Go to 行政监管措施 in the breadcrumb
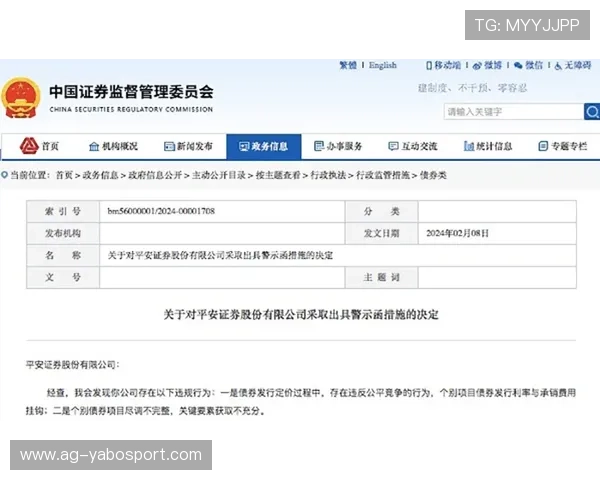Image resolution: width=600 pixels, height=480 pixels. [x=383, y=175]
